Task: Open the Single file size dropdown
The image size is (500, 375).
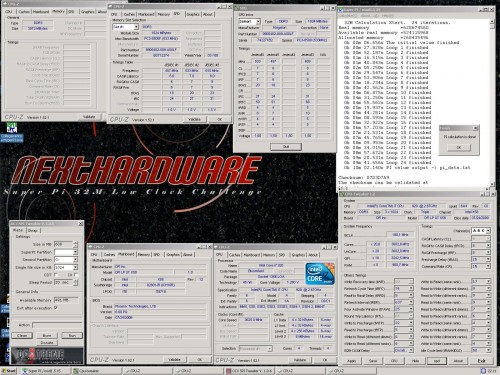Action: 75,267
